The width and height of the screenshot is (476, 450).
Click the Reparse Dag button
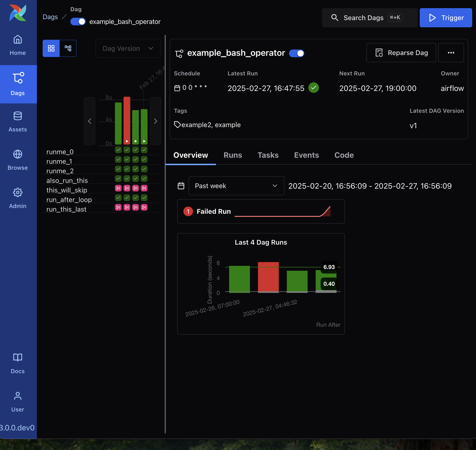click(401, 53)
